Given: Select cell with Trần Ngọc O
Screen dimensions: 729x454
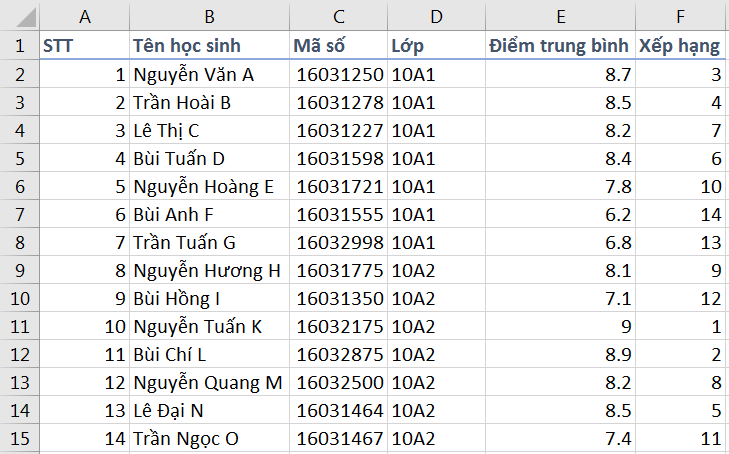Looking at the screenshot, I should [209, 438].
